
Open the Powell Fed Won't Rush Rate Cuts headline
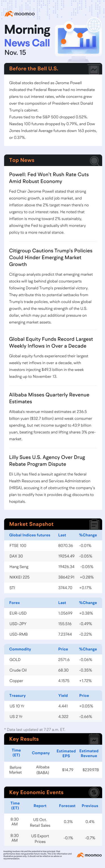[49, 178]
